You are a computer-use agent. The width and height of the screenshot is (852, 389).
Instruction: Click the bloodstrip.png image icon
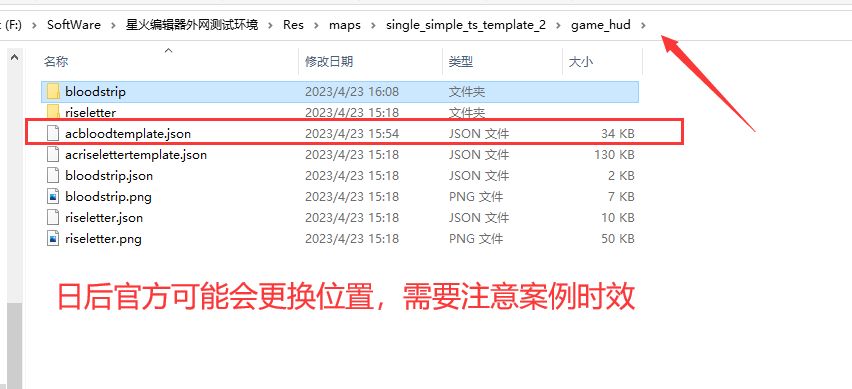tap(53, 197)
